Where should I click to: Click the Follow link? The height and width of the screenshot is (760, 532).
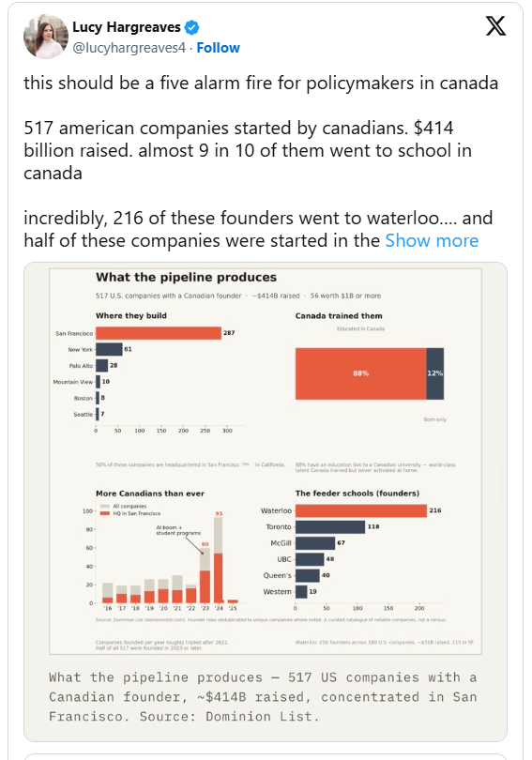click(x=218, y=48)
